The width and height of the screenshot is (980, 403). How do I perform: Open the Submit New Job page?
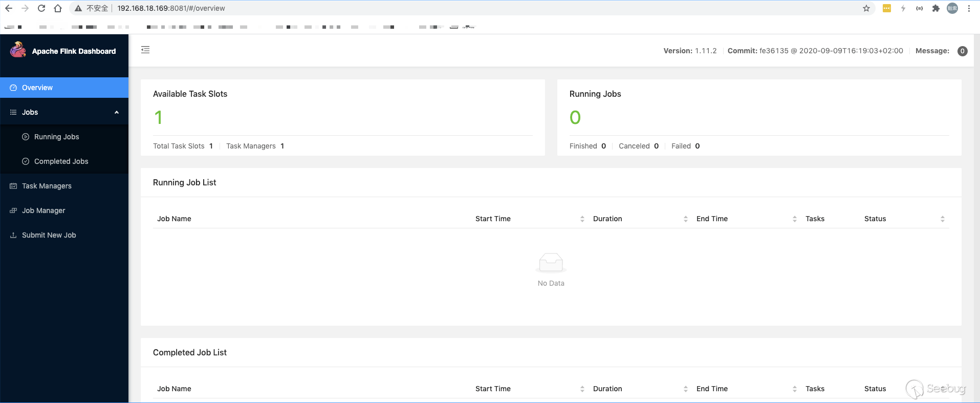pyautogui.click(x=49, y=235)
